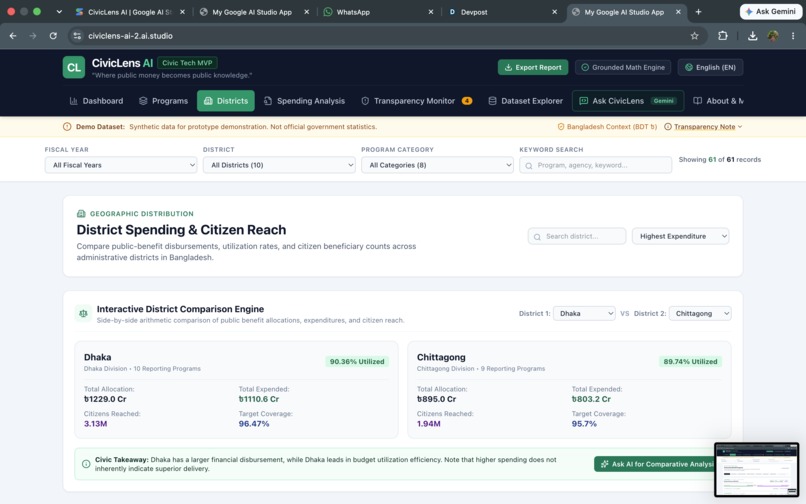Open the Fiscal Year dropdown
This screenshot has height=504, width=806.
click(x=121, y=165)
